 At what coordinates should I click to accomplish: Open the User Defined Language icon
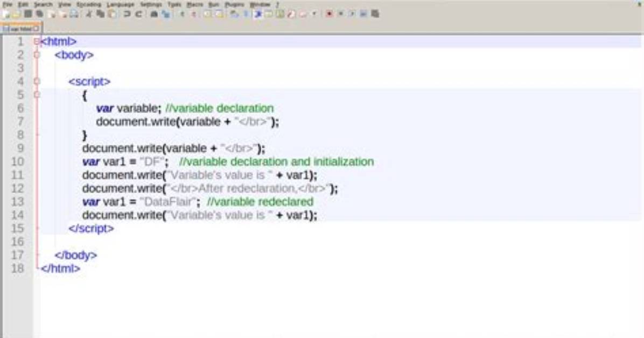pyautogui.click(x=269, y=14)
